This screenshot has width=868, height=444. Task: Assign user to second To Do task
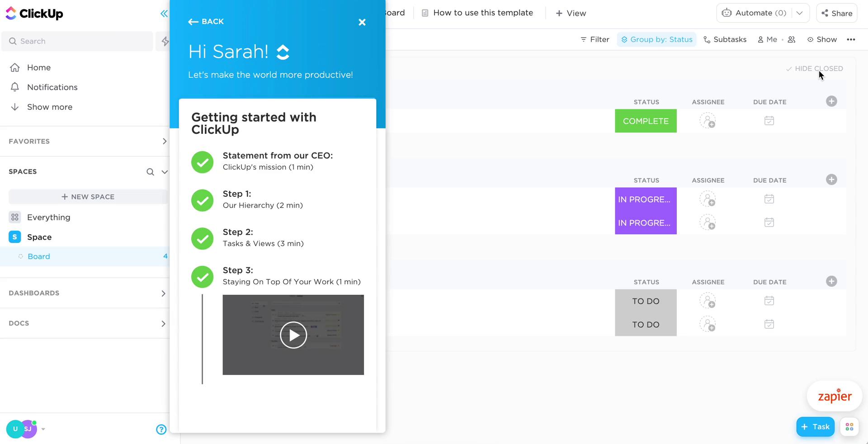708,324
